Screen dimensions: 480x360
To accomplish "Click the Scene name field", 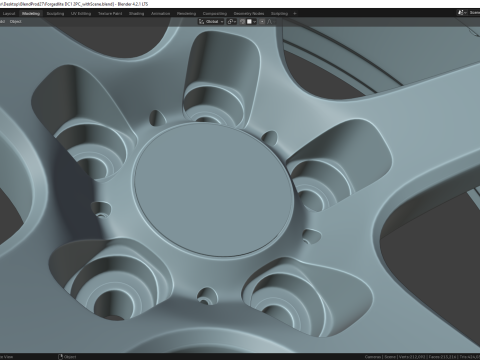I will click(x=474, y=13).
